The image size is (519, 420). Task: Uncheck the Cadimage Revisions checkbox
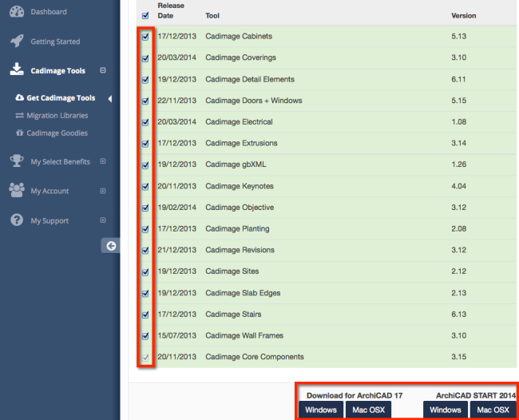coord(145,251)
